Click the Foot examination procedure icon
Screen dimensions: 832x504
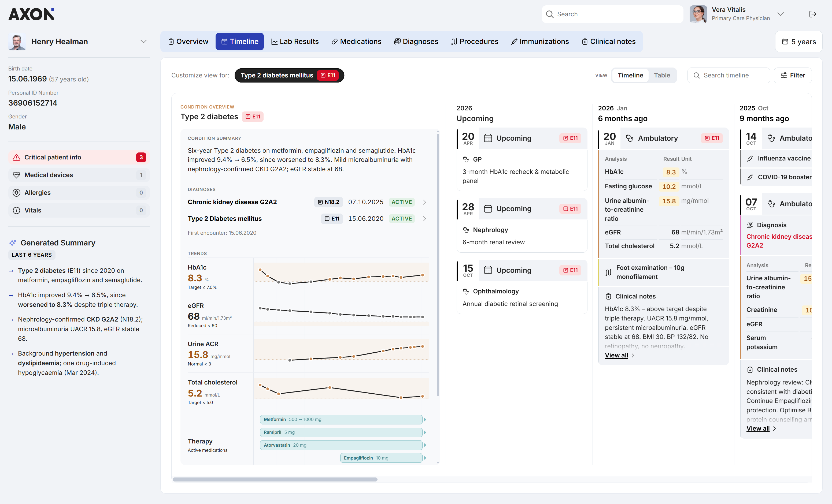click(x=608, y=272)
